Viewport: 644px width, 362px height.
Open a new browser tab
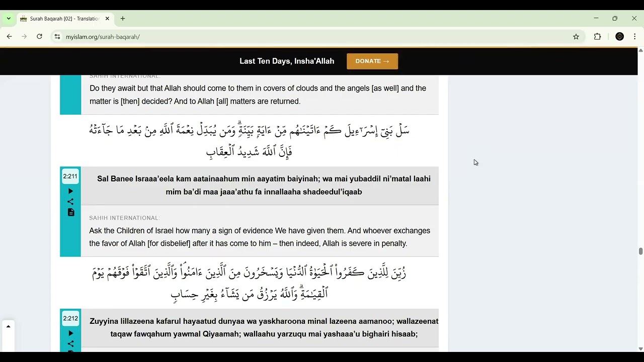[x=122, y=19]
